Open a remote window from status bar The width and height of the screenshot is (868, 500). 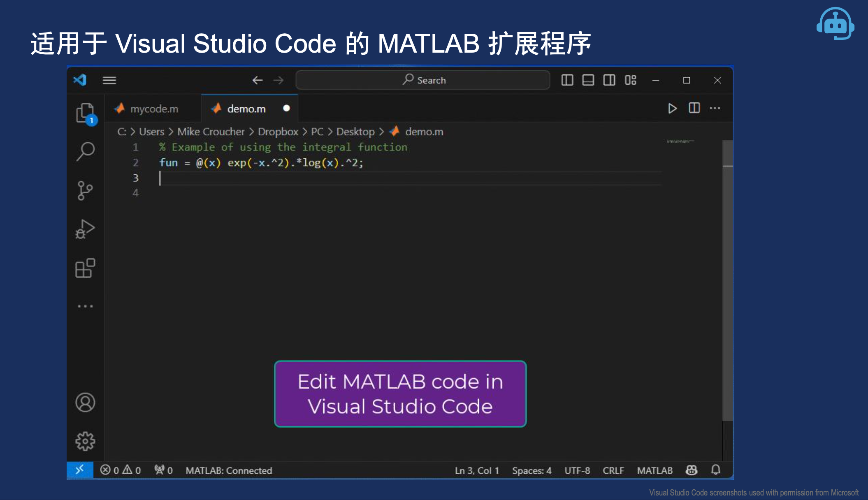click(x=80, y=470)
